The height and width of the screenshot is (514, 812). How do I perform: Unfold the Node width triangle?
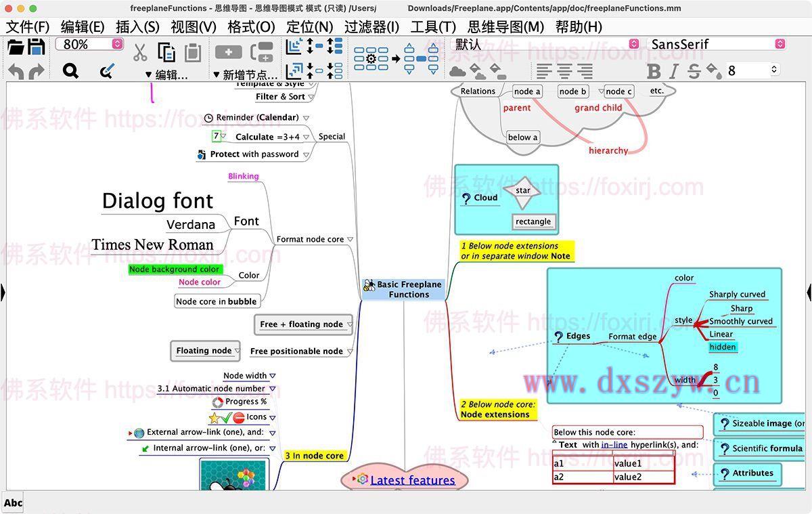click(x=273, y=376)
